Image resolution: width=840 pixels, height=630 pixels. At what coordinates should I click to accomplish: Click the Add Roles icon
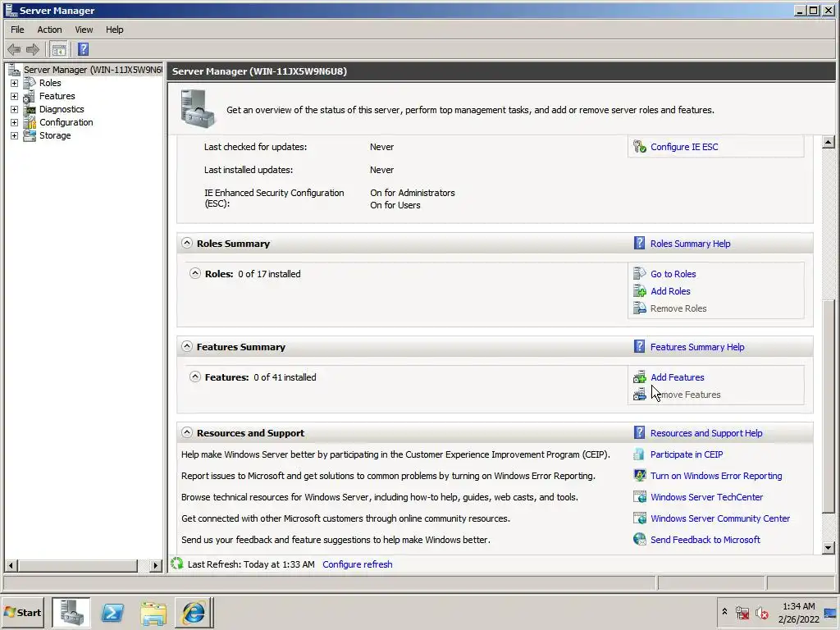tap(640, 291)
